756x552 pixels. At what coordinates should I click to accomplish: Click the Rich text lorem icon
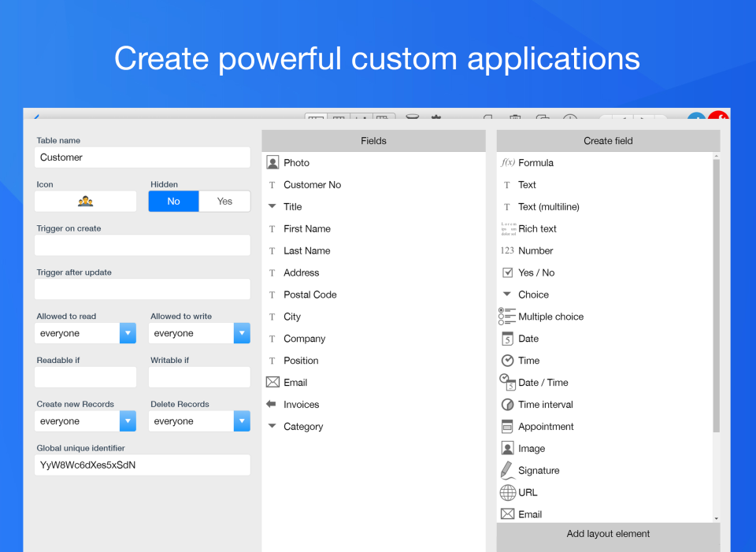coord(508,228)
